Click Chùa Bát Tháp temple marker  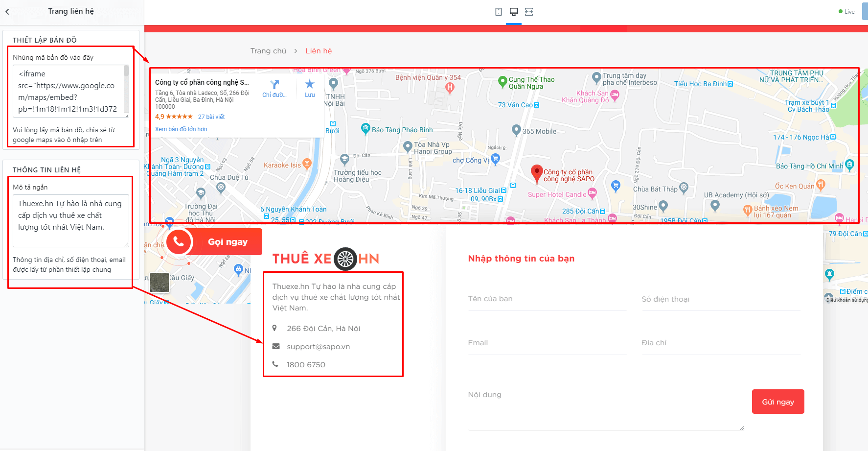click(684, 188)
